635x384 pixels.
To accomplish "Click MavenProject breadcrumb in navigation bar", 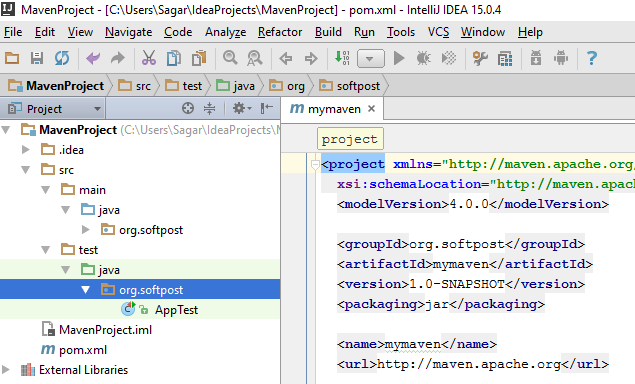I will point(56,85).
